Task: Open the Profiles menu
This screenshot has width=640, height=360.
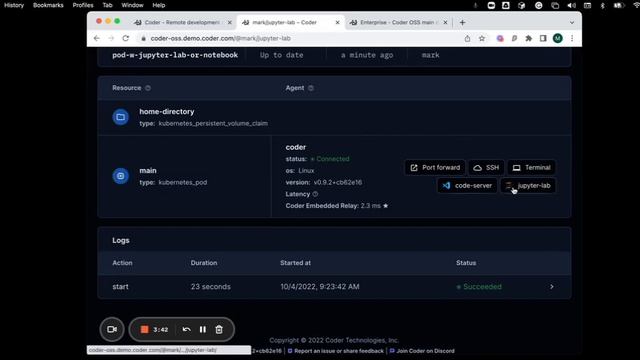Action: 83,5
